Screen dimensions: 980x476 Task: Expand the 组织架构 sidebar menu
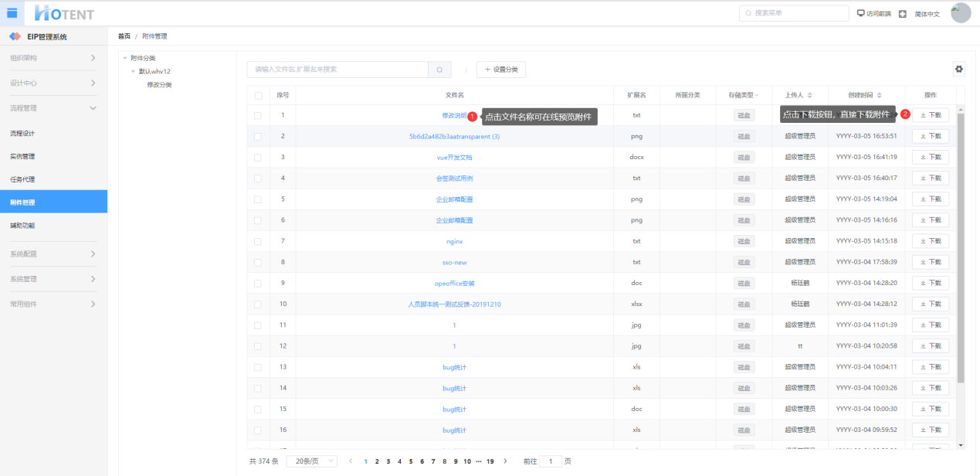(53, 58)
